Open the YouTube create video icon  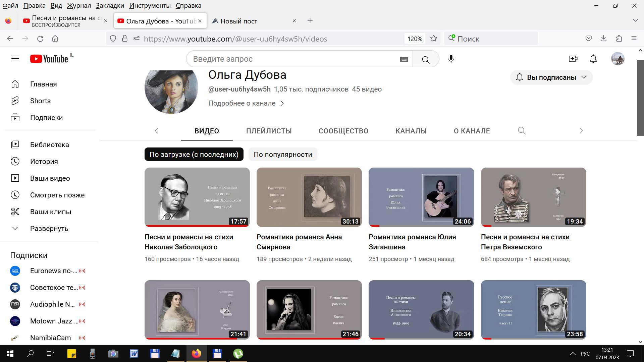tap(573, 59)
